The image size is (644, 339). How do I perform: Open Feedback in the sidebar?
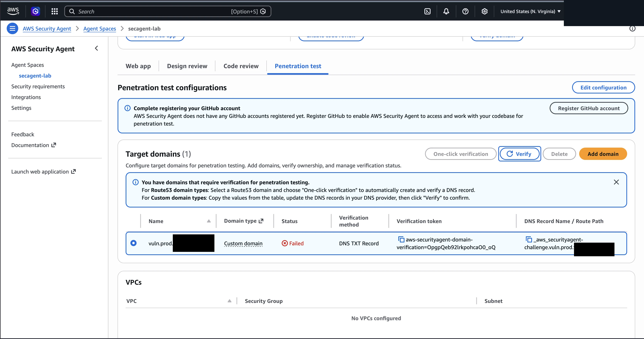pos(23,134)
